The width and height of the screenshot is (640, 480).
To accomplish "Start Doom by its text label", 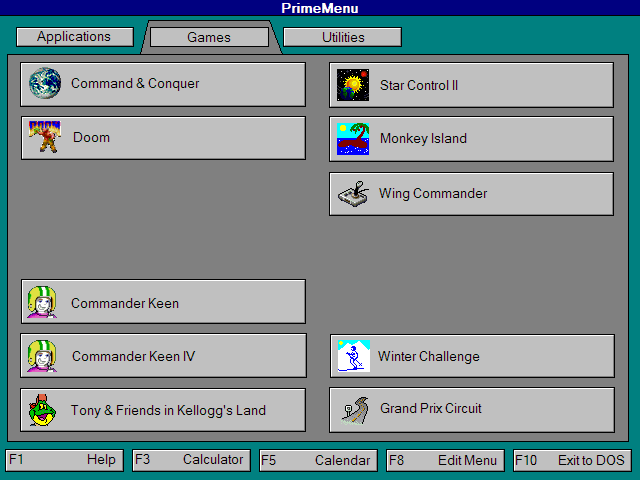I will tap(91, 137).
